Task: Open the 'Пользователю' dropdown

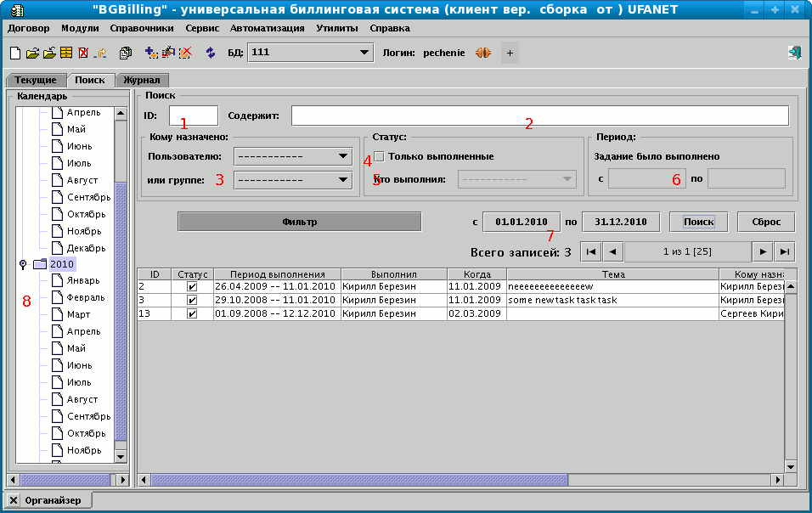Action: click(x=293, y=156)
